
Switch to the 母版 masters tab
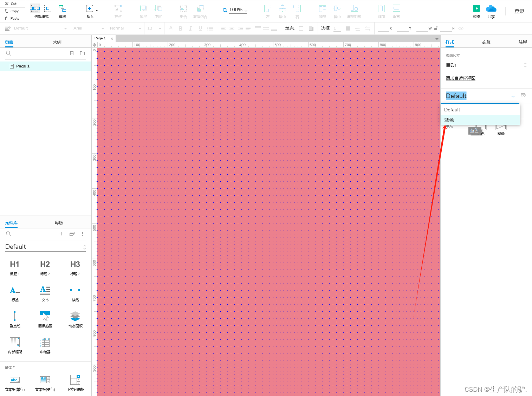pyautogui.click(x=59, y=223)
